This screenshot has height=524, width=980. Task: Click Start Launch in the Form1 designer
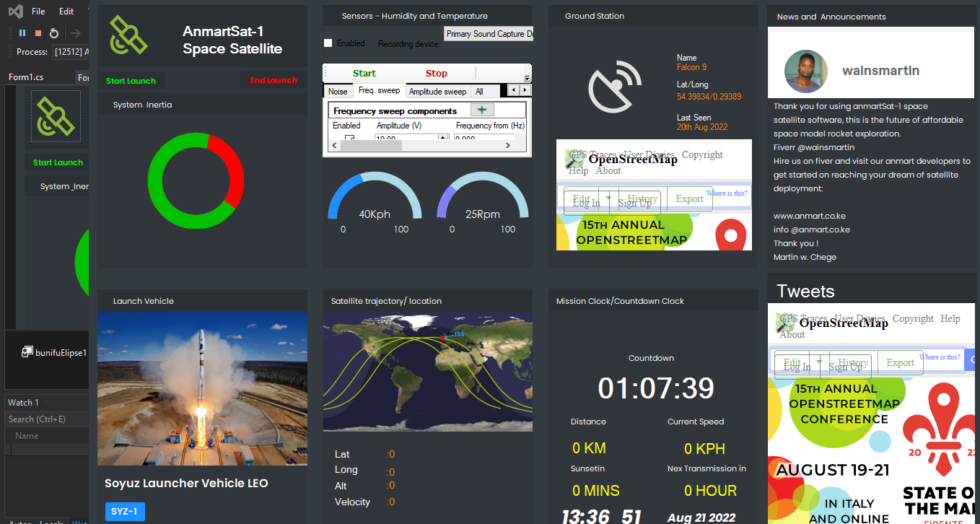coord(58,163)
